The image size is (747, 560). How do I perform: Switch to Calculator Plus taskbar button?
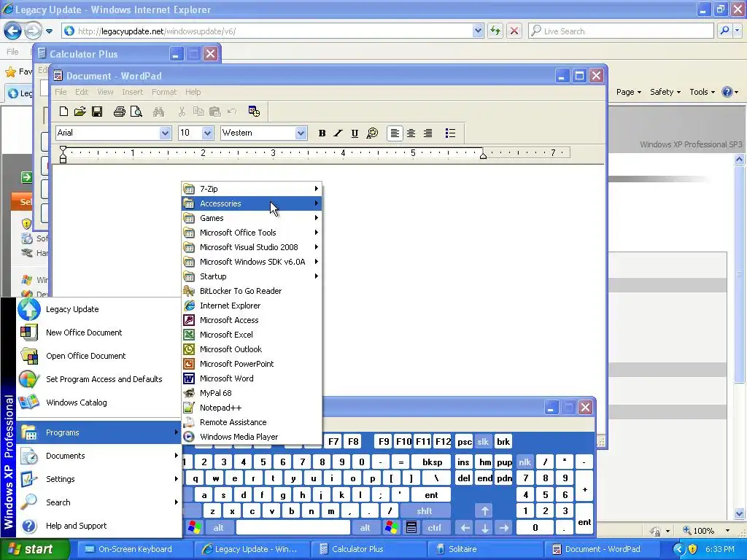[368, 549]
